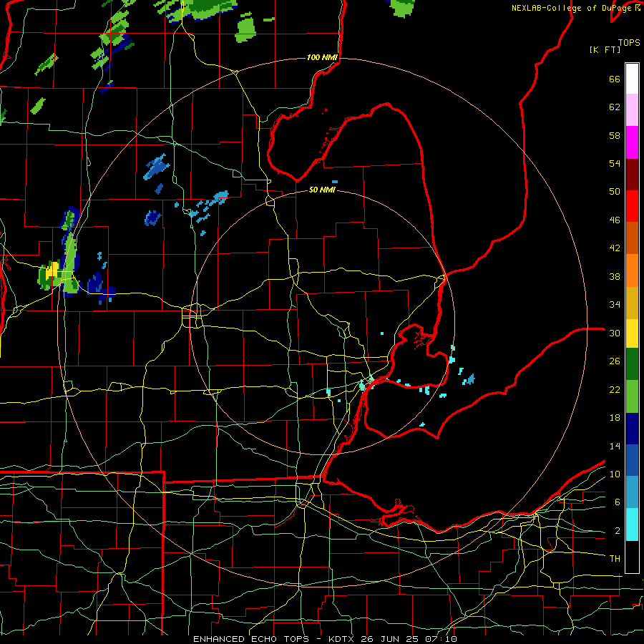Click the legend value '46'
This screenshot has width=644, height=644.
tap(615, 220)
